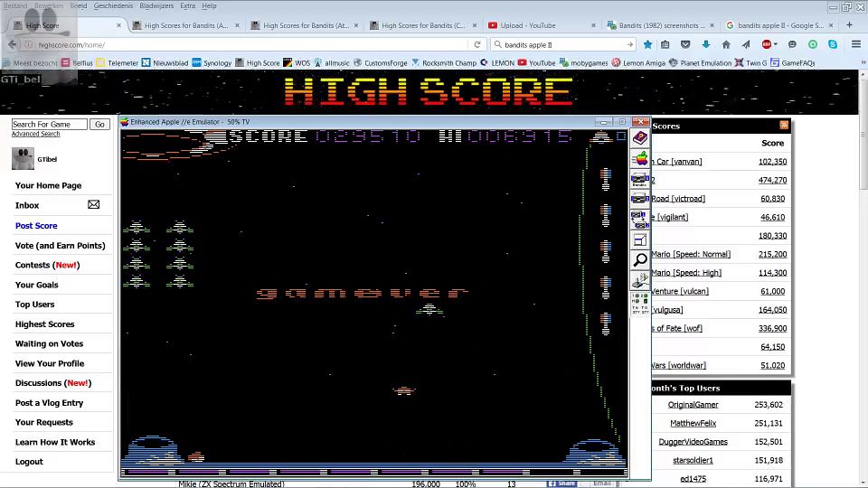Select the Drive 2 disk icon
The image size is (868, 488).
[x=640, y=199]
